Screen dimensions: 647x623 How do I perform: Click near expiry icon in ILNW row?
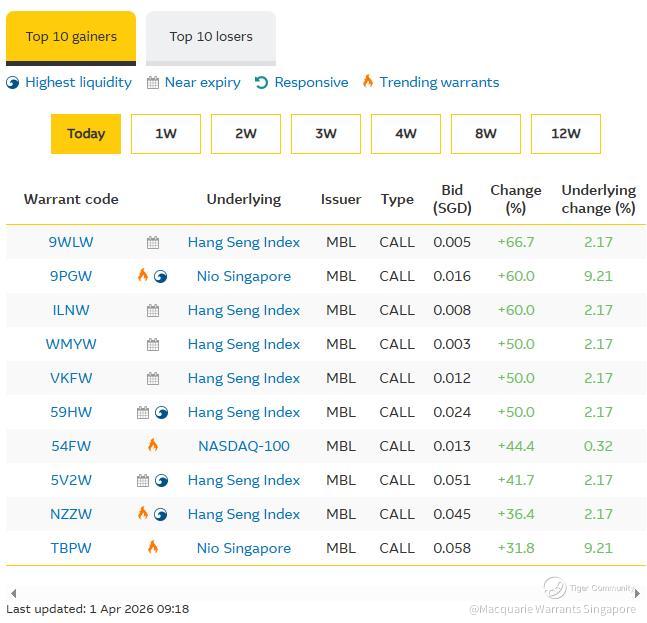coord(153,310)
